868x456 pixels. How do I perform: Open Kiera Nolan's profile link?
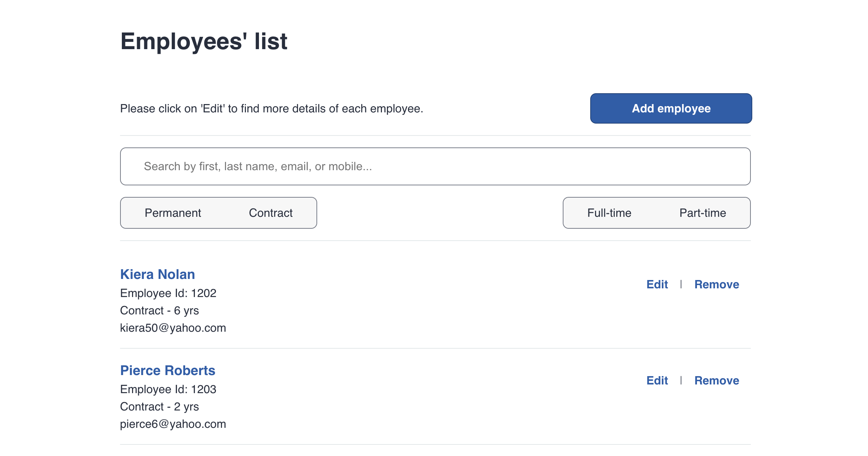[157, 274]
